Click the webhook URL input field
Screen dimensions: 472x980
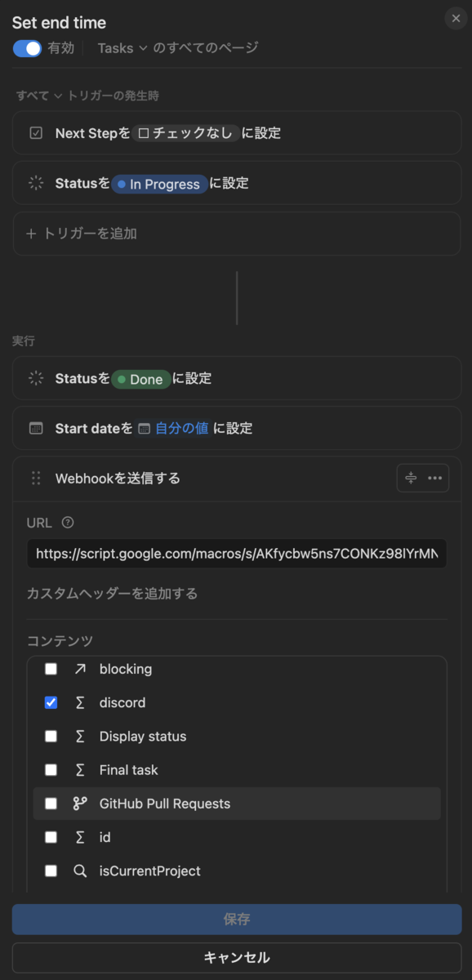coord(237,554)
